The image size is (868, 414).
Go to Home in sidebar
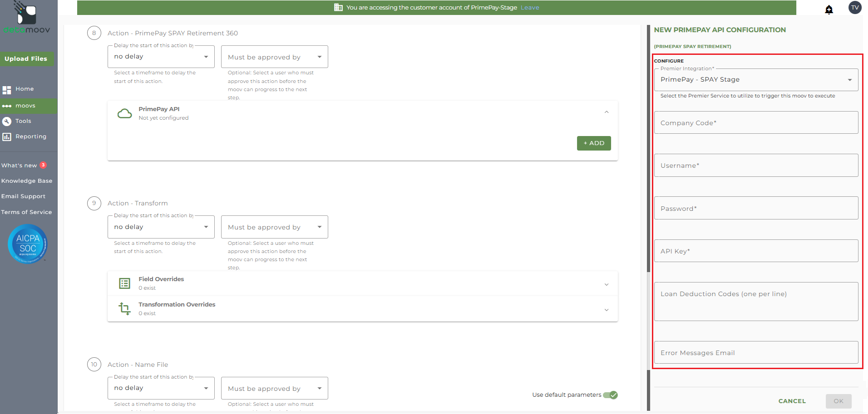25,89
